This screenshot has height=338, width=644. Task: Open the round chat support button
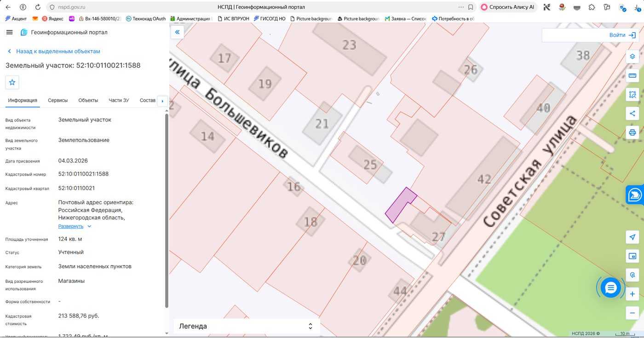610,288
